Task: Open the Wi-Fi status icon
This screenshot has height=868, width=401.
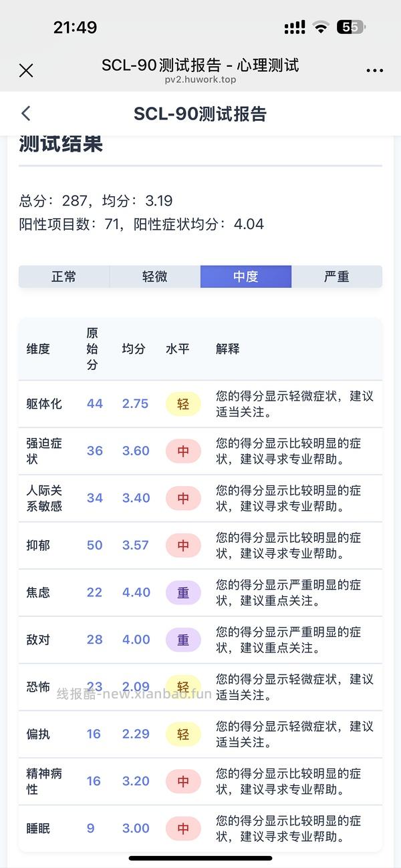Action: [322, 27]
